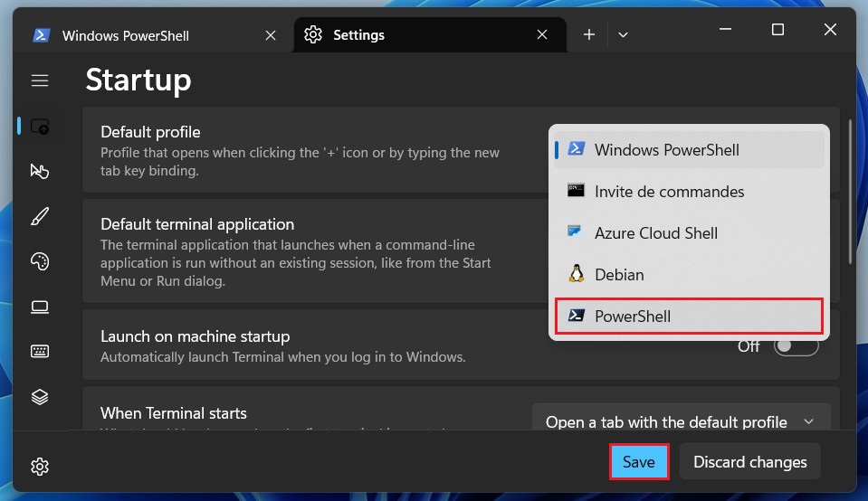The image size is (868, 501).
Task: Click the PowerShell icon on first tab
Action: [x=41, y=35]
